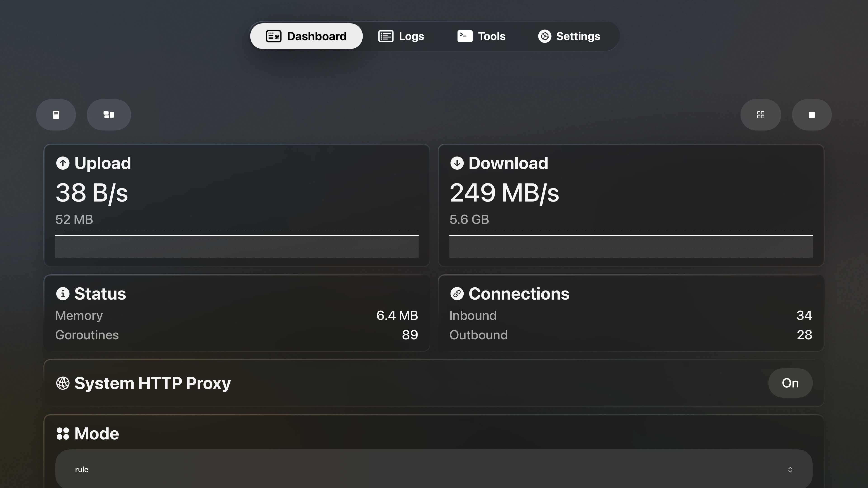The image size is (868, 488).
Task: Click the Mode dropdown chevron arrows
Action: (790, 469)
